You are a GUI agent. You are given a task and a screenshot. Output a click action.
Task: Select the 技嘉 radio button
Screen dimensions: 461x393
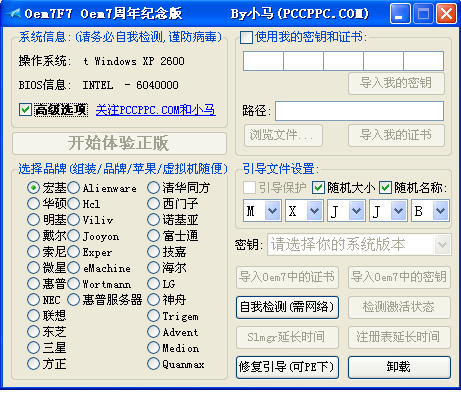153,252
